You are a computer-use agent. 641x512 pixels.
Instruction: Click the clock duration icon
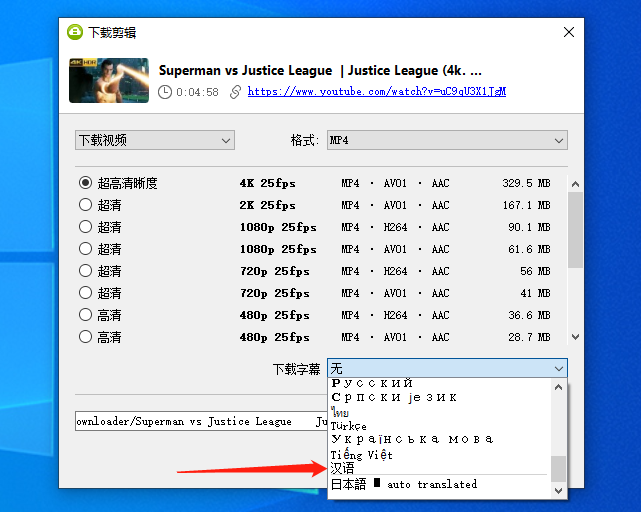[x=165, y=92]
